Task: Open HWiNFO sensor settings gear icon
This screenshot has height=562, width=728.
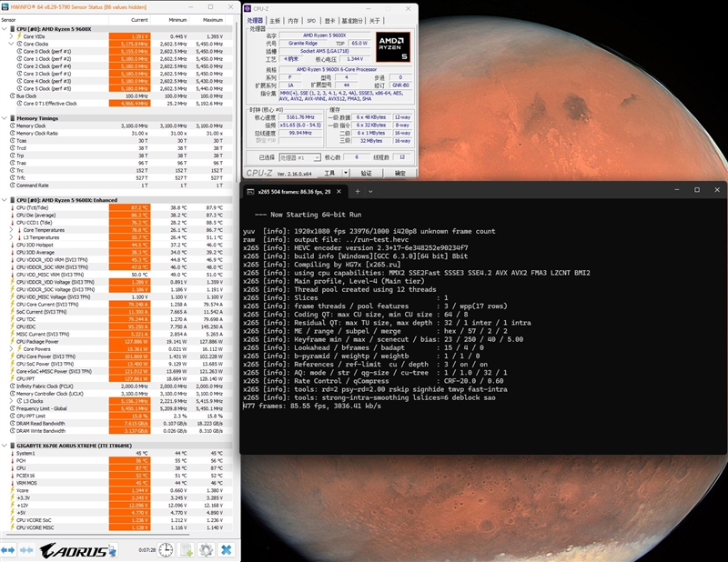Action: (206, 550)
